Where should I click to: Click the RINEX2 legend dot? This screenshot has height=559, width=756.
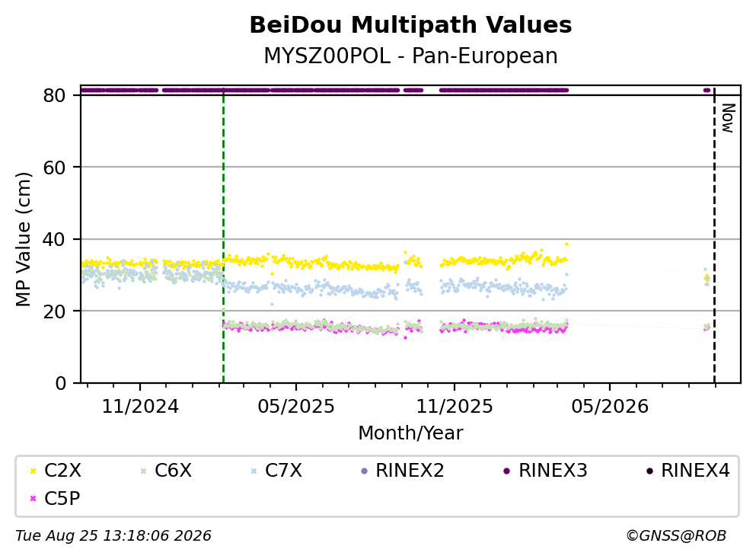point(365,471)
